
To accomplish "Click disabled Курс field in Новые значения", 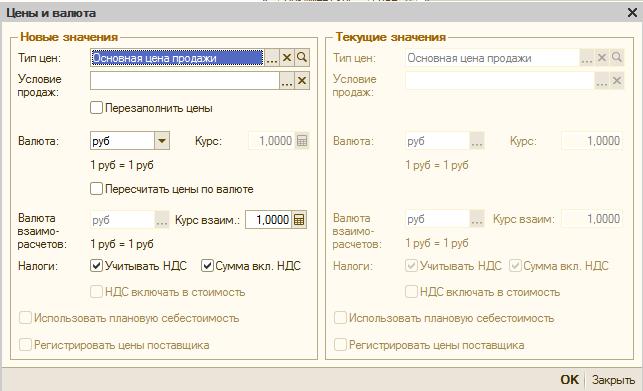I will click(x=271, y=141).
